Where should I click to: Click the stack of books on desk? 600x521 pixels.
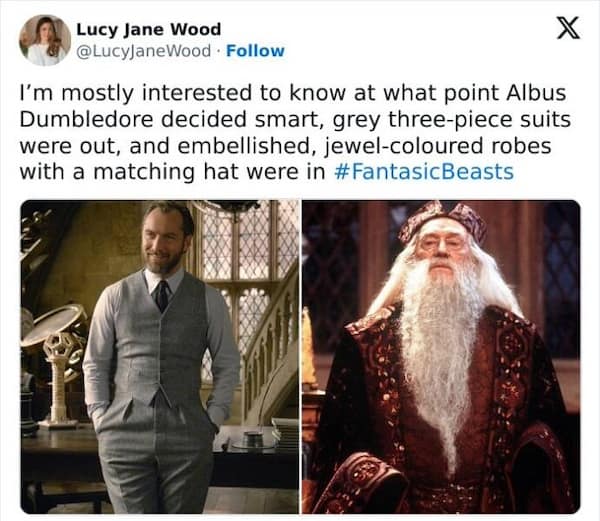285,433
